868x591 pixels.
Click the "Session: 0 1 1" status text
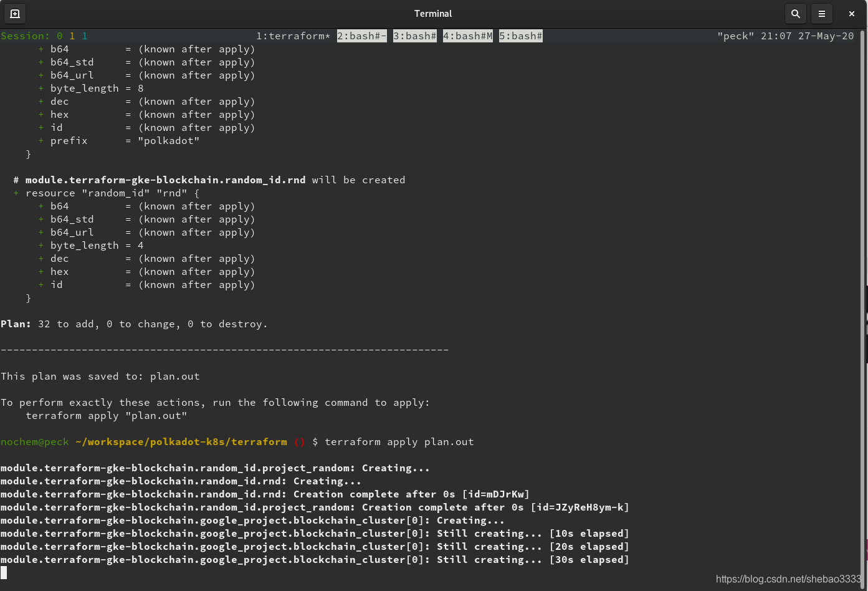point(44,36)
